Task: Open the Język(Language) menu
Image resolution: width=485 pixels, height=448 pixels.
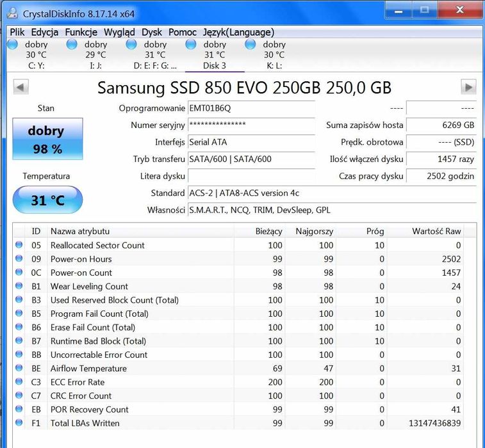Action: click(238, 32)
